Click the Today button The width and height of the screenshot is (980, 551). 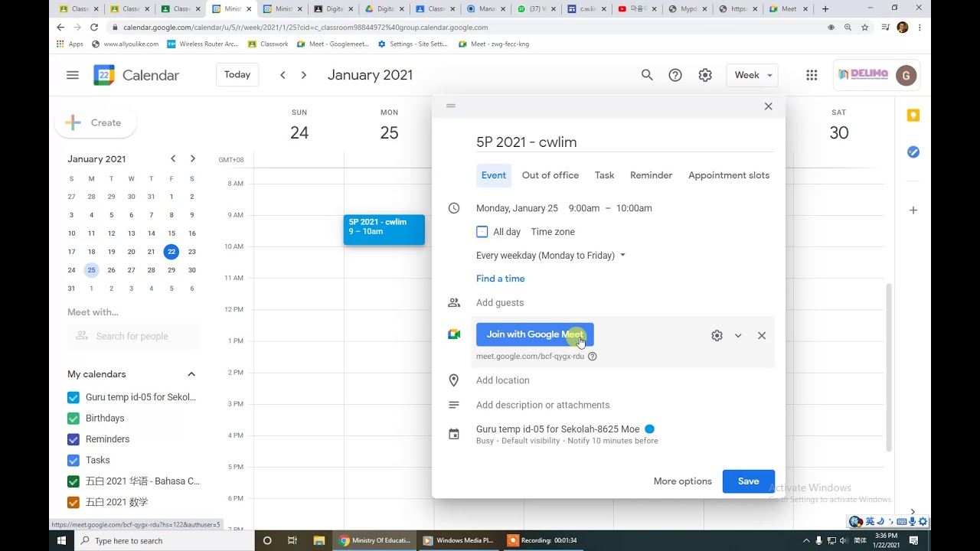click(x=237, y=75)
